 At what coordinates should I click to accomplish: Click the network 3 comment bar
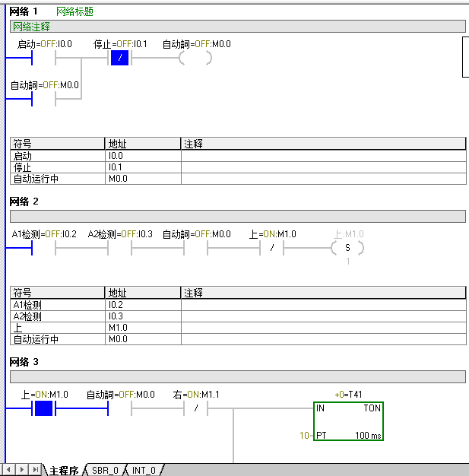pyautogui.click(x=238, y=376)
